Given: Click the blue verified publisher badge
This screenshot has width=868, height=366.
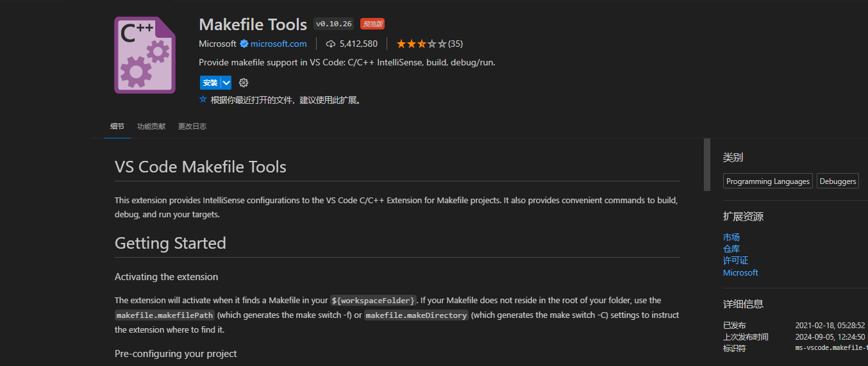Looking at the screenshot, I should tap(244, 44).
